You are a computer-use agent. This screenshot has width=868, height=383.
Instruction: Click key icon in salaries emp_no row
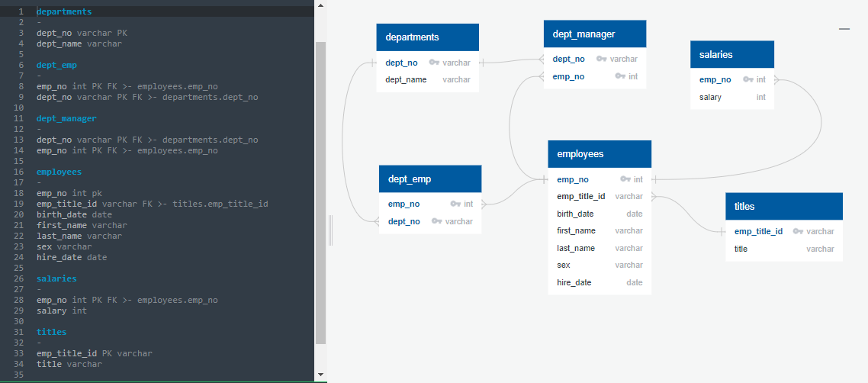(748, 79)
